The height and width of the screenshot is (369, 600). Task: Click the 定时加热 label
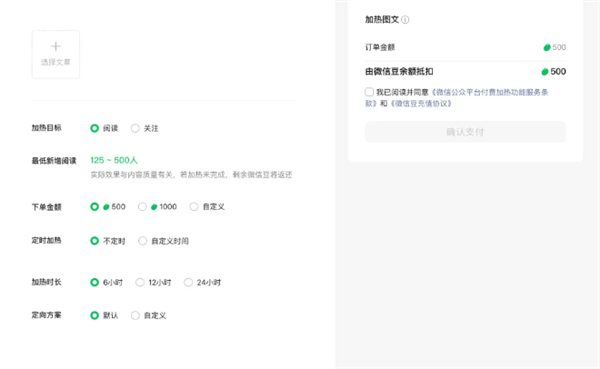(46, 240)
